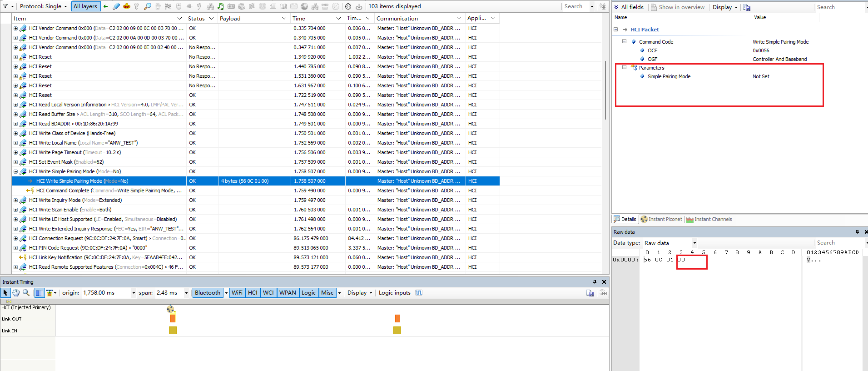
Task: Collapse the HCI Write Simple Pairing Mode row
Action: pyautogui.click(x=15, y=171)
